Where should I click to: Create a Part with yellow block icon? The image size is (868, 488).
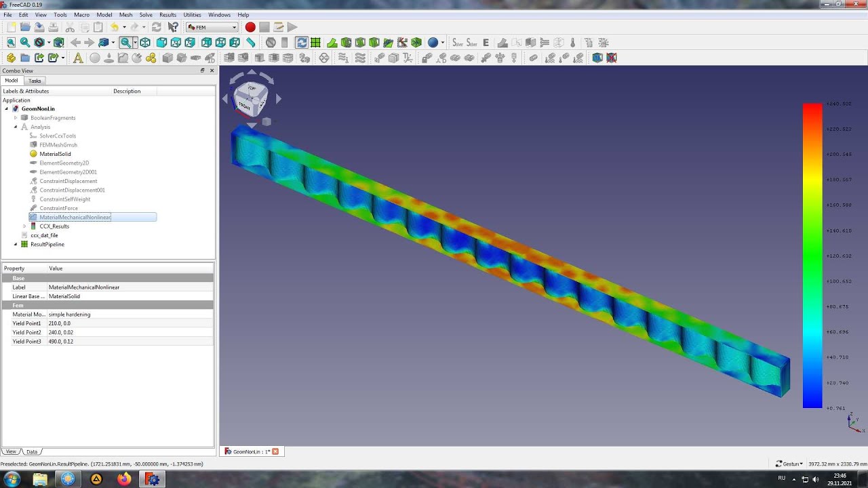coord(11,58)
